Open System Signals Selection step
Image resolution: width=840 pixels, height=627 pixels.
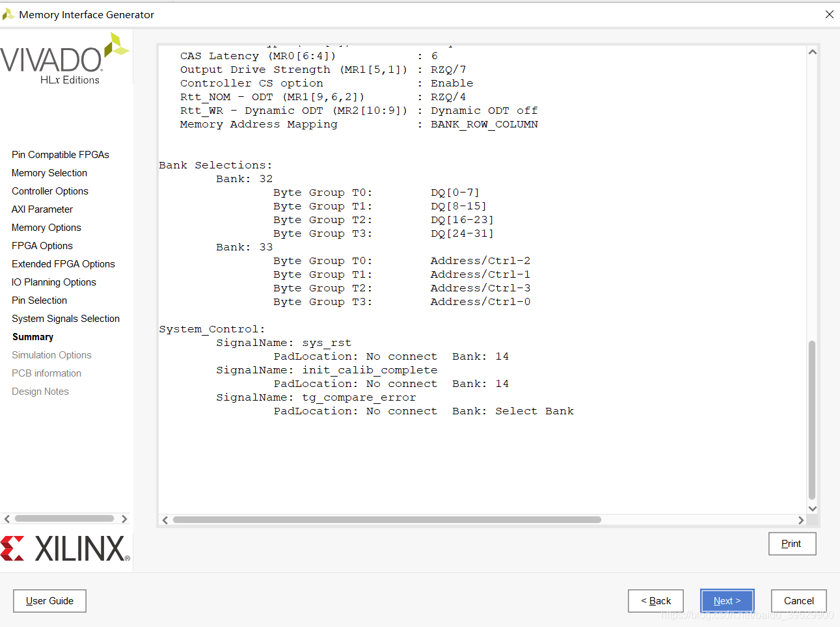click(66, 319)
